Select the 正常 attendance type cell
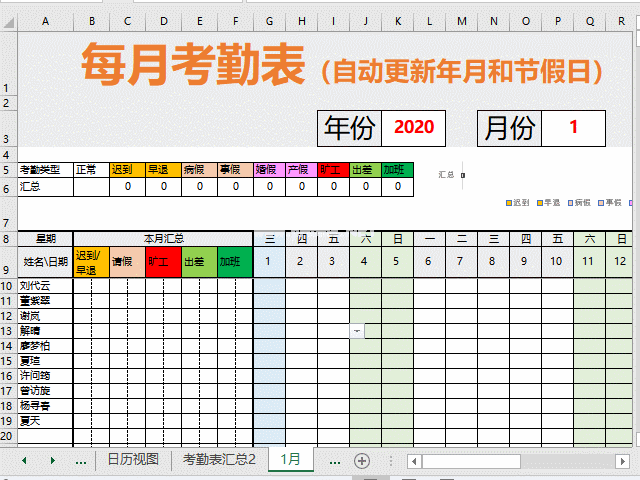This screenshot has width=640, height=480. click(x=91, y=170)
